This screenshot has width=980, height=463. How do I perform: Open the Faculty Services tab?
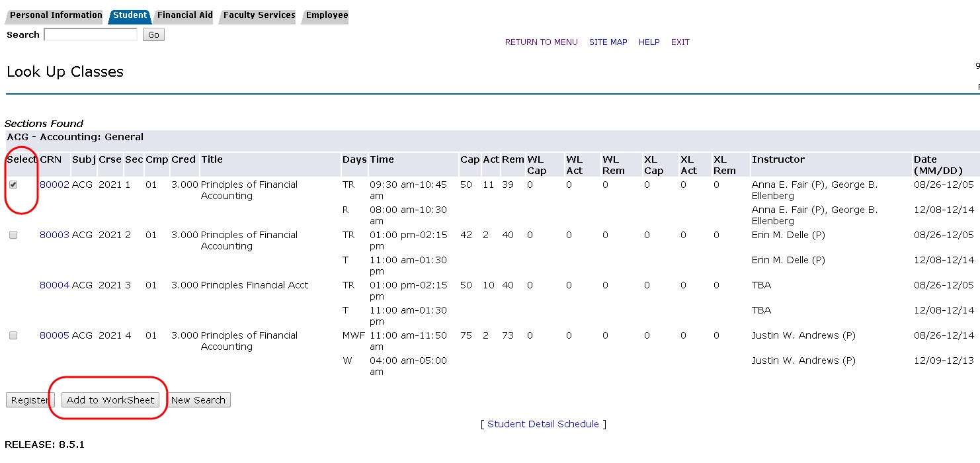coord(259,15)
